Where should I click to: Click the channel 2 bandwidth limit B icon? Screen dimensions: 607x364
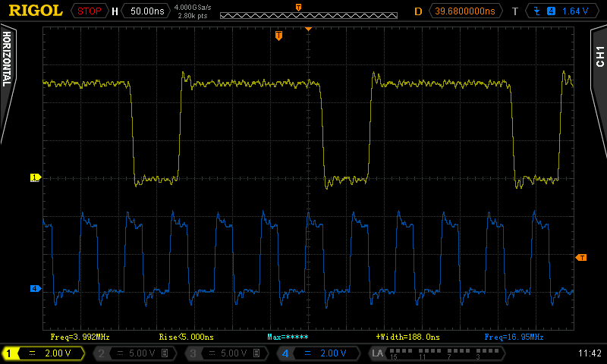[165, 353]
